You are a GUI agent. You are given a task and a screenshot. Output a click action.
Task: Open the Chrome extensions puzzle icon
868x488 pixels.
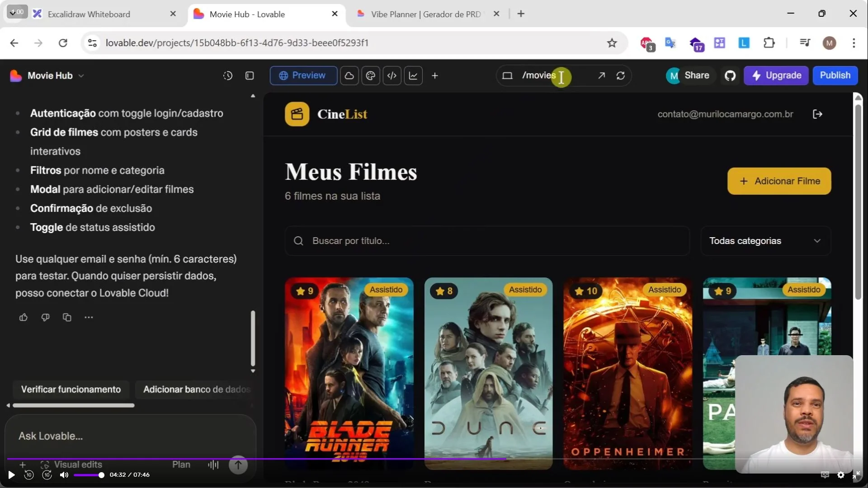click(x=769, y=43)
